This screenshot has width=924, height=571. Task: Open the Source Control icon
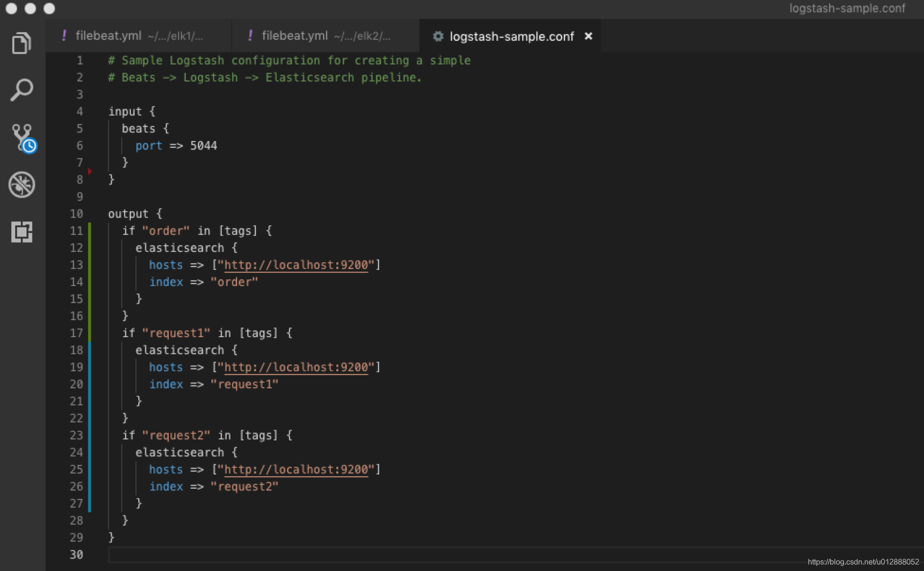tap(24, 138)
